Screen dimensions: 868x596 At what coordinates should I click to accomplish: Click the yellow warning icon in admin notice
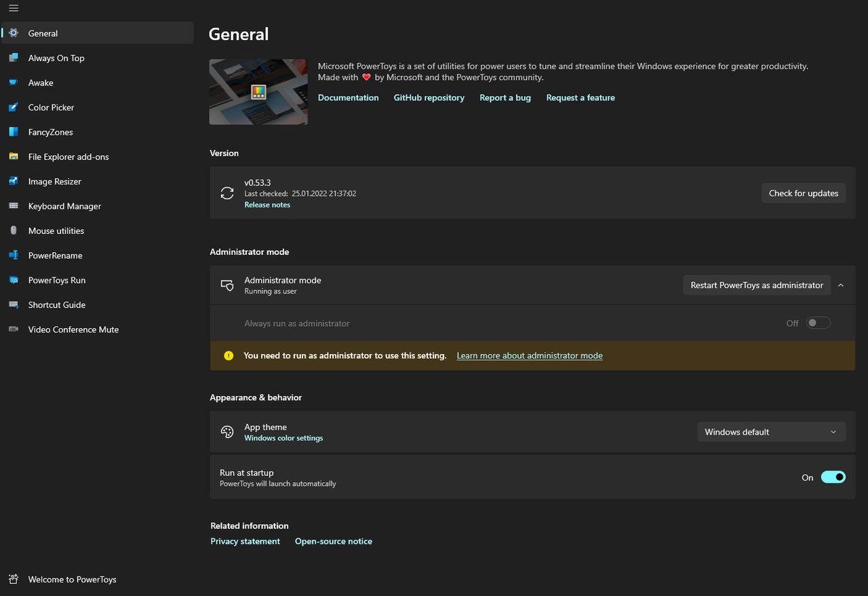(229, 355)
